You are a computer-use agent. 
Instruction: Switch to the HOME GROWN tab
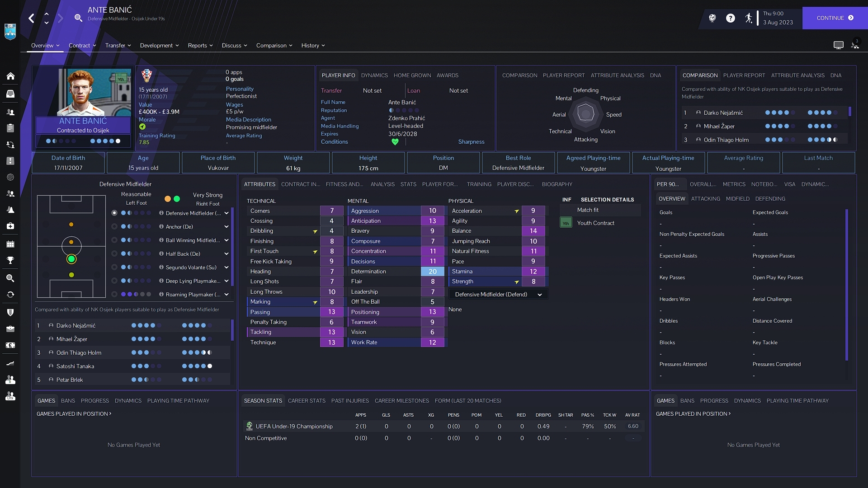point(412,75)
